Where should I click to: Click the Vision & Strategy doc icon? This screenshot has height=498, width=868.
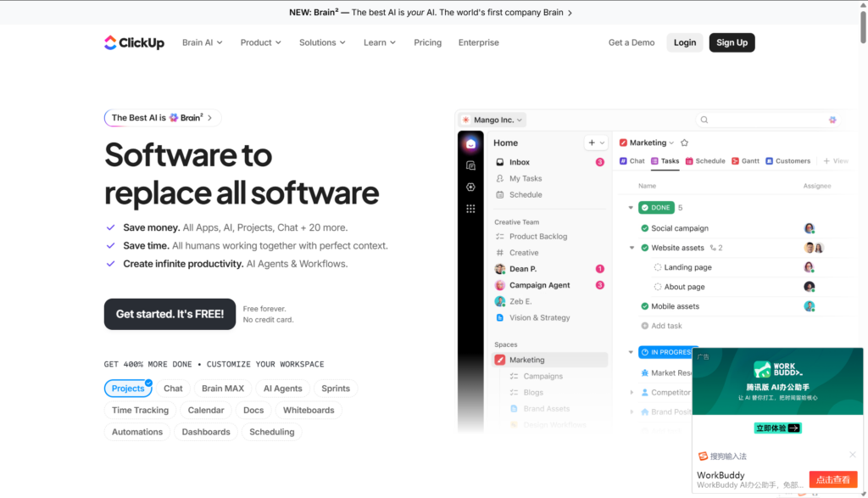(500, 318)
